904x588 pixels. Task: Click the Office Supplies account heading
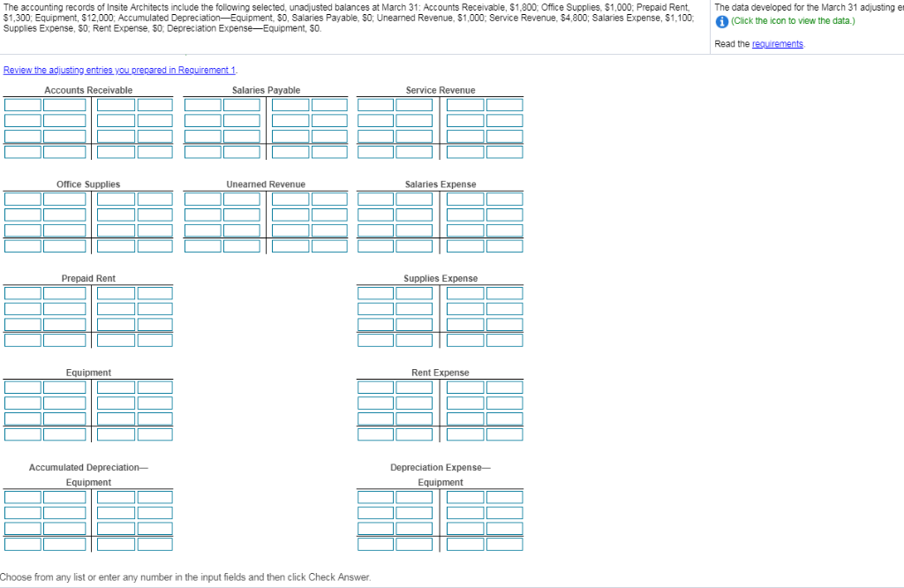pos(88,184)
